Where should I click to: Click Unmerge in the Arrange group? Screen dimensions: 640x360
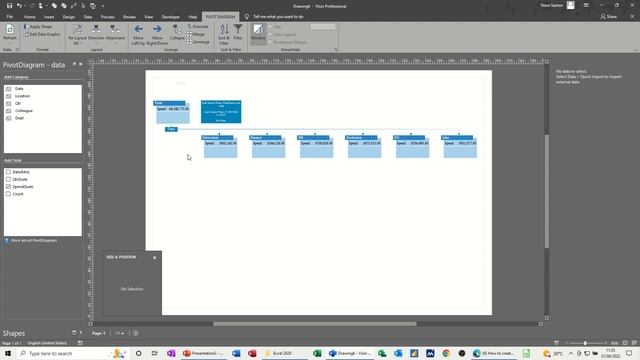(x=198, y=42)
